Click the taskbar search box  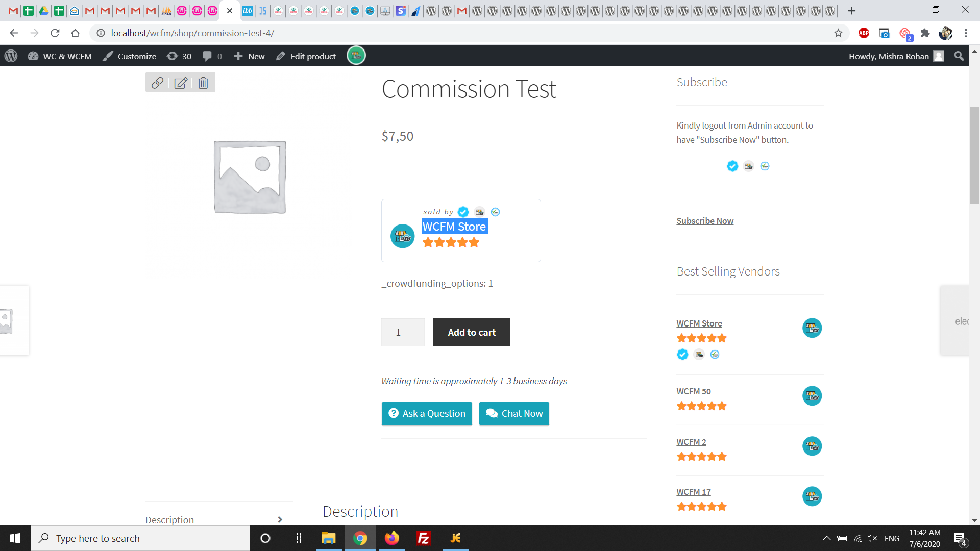[140, 538]
